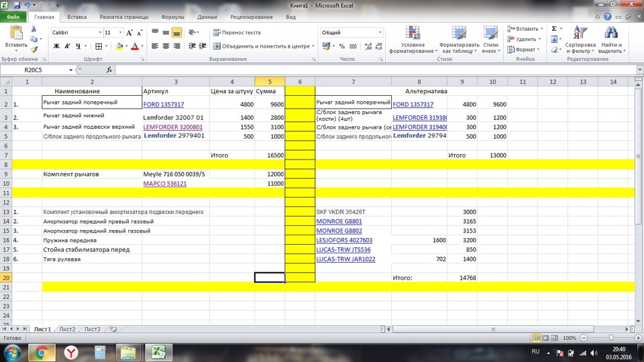644x362 pixels.
Task: Click the decrease decimal icon
Action: (378, 46)
